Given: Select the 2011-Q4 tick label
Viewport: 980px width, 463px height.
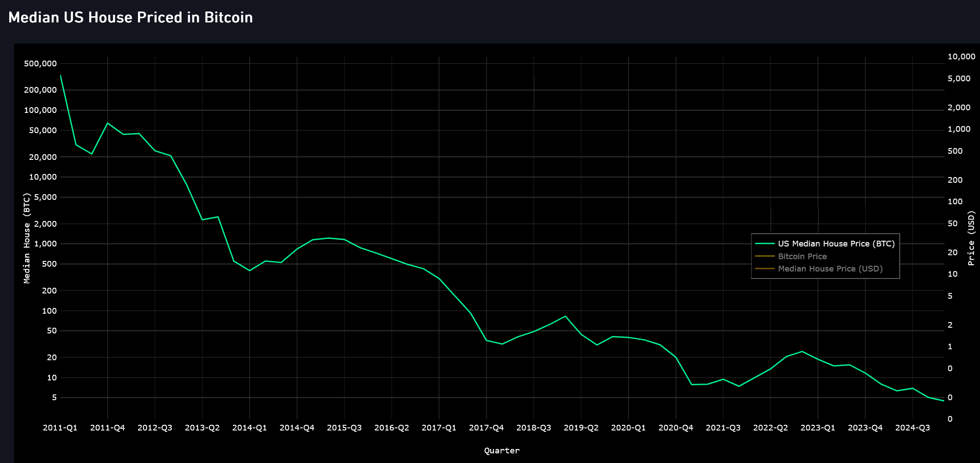Looking at the screenshot, I should (108, 428).
